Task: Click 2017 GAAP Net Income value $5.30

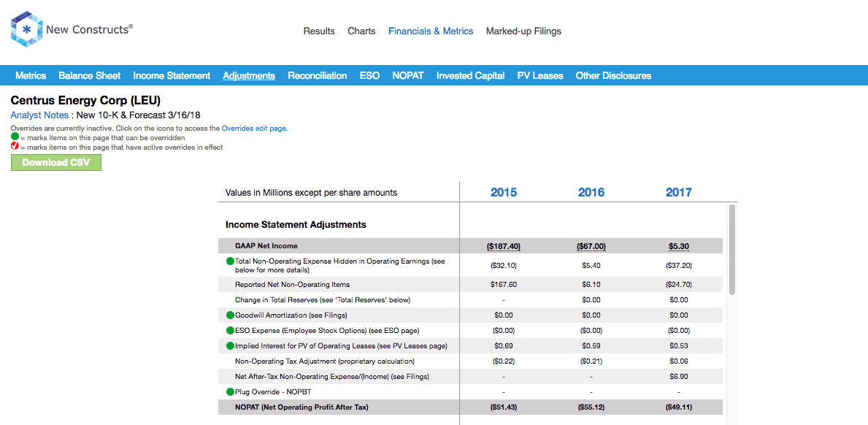Action: click(x=679, y=246)
